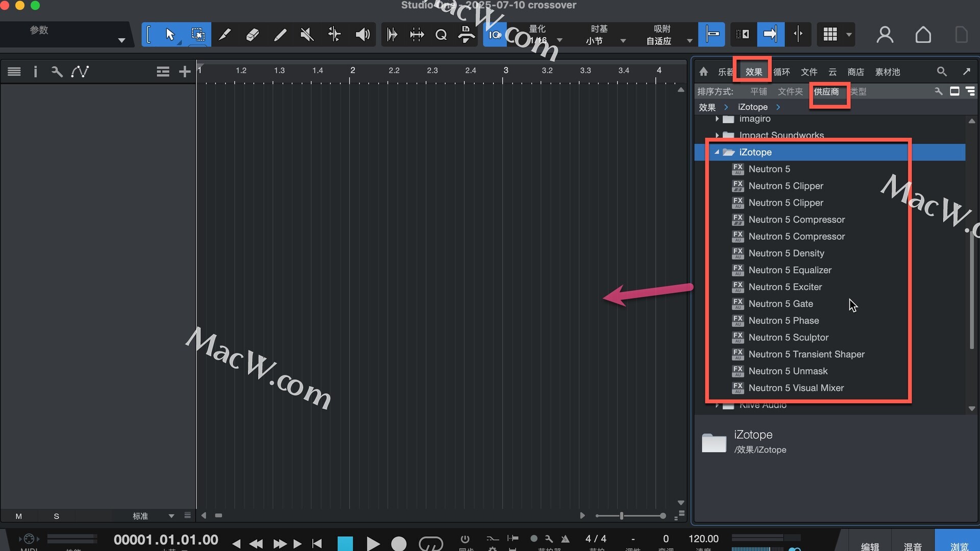Select the Range tool bracket icon

coord(149,35)
